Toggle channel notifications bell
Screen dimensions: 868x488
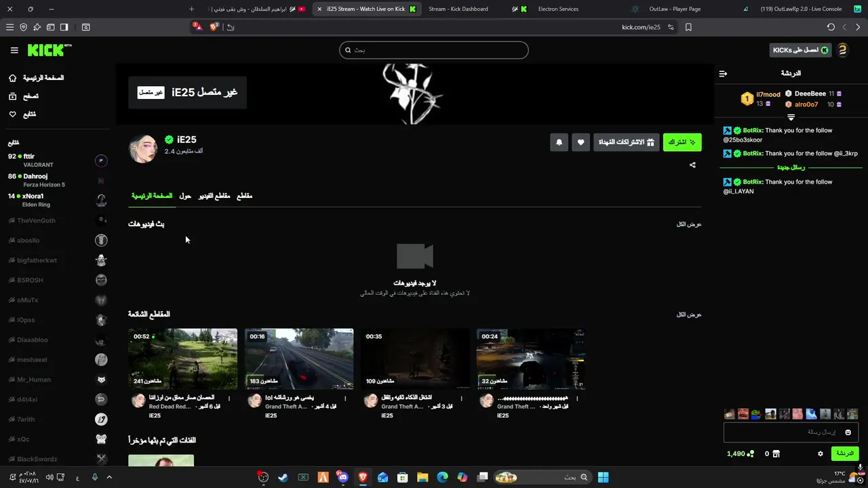click(x=559, y=142)
